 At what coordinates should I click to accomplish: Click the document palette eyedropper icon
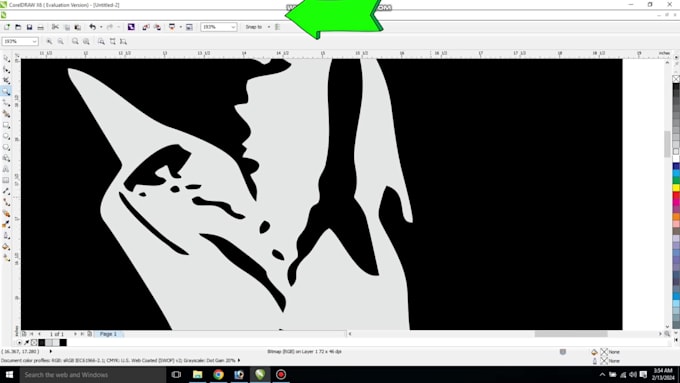coord(26,343)
